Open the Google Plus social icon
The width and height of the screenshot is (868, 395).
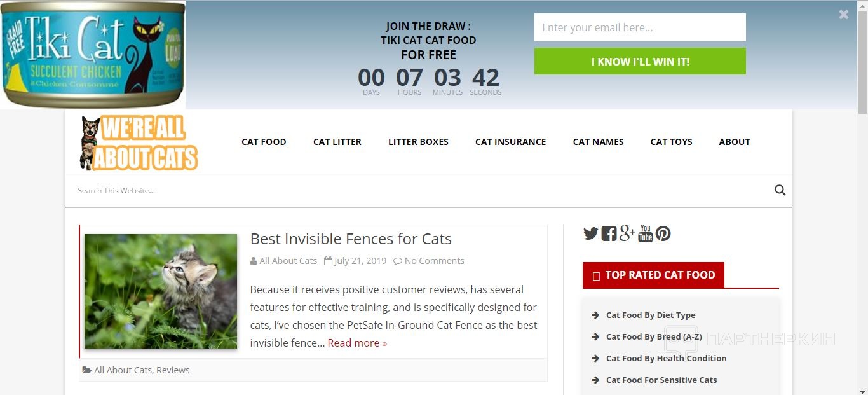[627, 233]
